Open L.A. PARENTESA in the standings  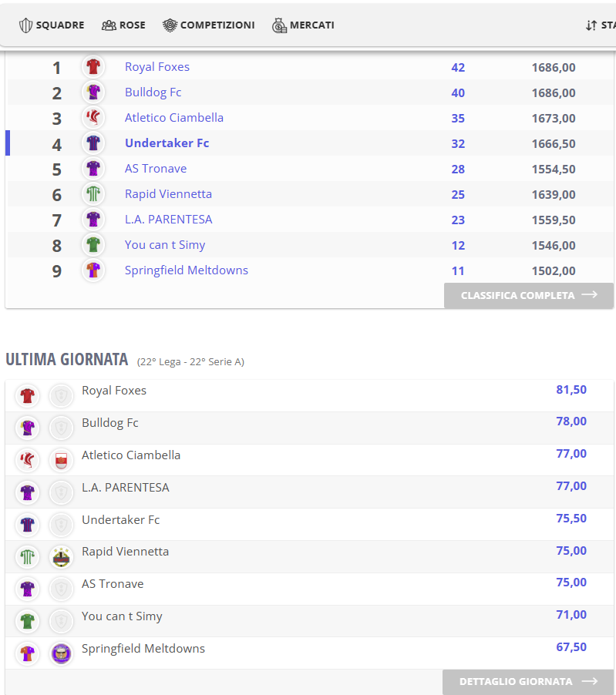169,220
